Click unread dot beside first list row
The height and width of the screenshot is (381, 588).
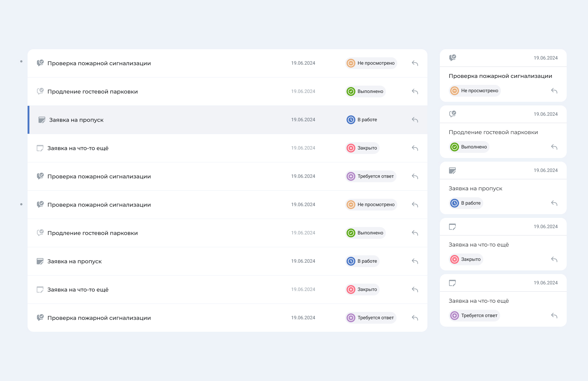[21, 61]
